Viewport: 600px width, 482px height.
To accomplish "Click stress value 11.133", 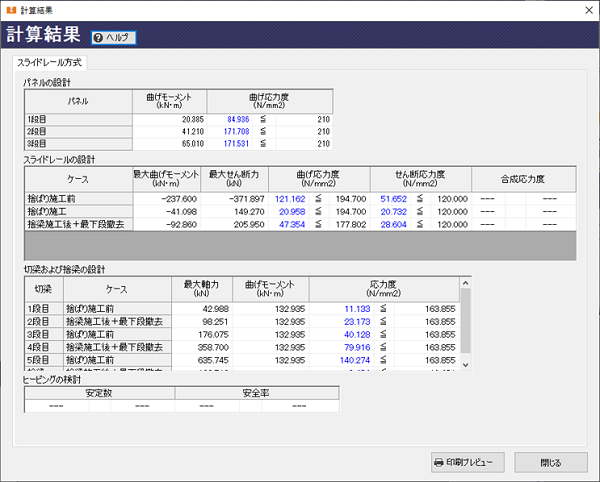I will 357,309.
